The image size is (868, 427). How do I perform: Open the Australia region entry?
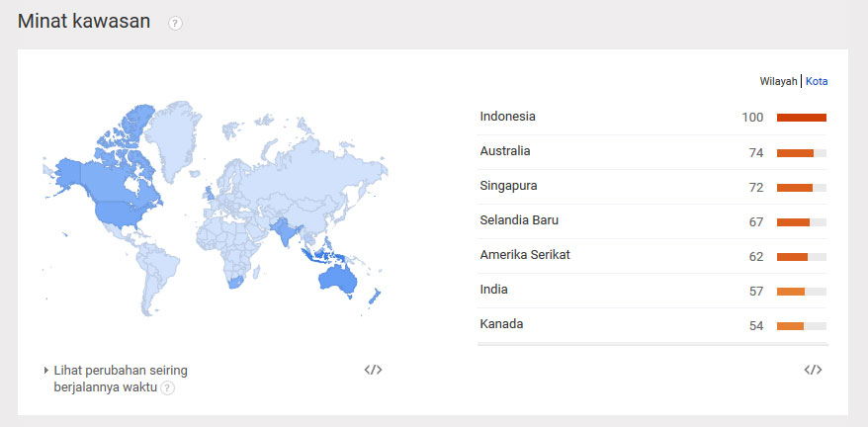505,151
